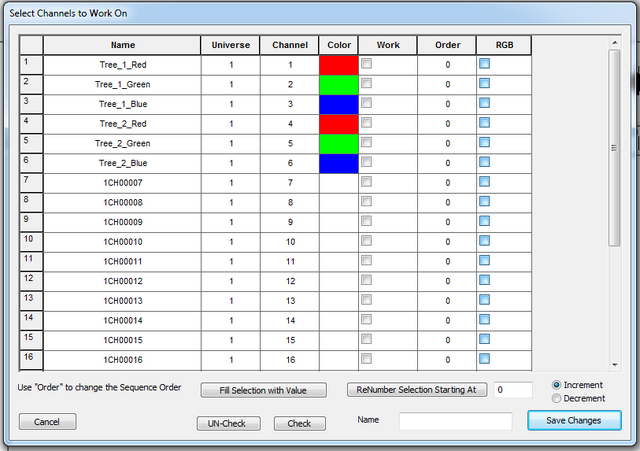Screen dimensions: 640x451
Task: Click the scrollbar up arrow
Action: [615, 42]
